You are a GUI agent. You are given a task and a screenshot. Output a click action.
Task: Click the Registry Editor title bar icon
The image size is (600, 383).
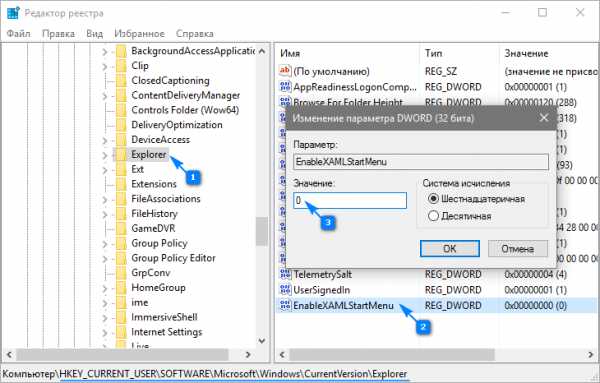13,13
